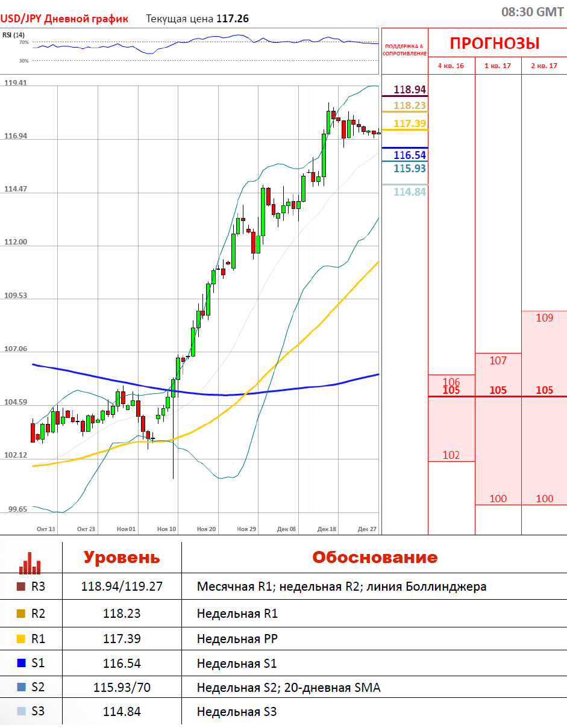Select the 118.94 resistance level label

pos(410,90)
